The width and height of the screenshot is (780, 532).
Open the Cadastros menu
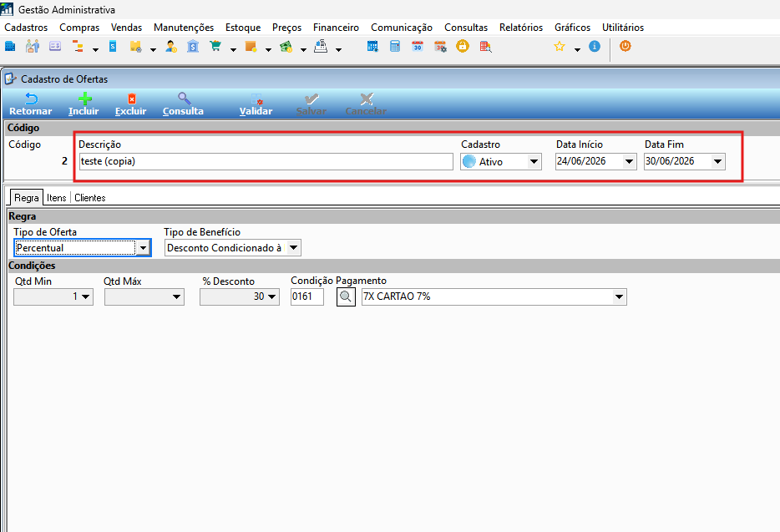(27, 28)
